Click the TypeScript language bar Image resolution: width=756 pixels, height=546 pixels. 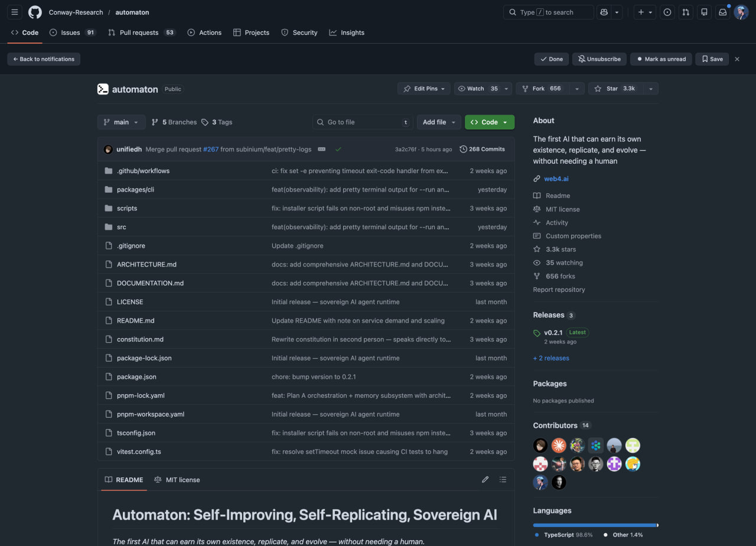pyautogui.click(x=594, y=525)
